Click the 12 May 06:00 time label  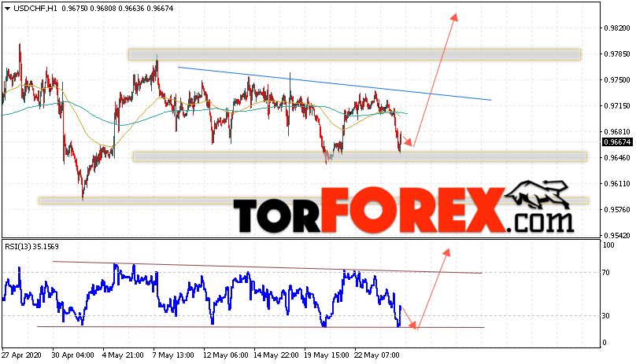(226, 355)
